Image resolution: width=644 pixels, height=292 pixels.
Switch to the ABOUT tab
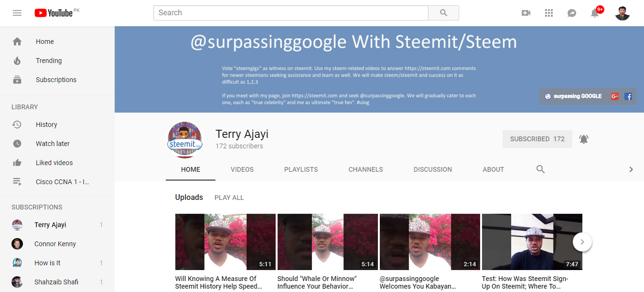[x=494, y=169]
